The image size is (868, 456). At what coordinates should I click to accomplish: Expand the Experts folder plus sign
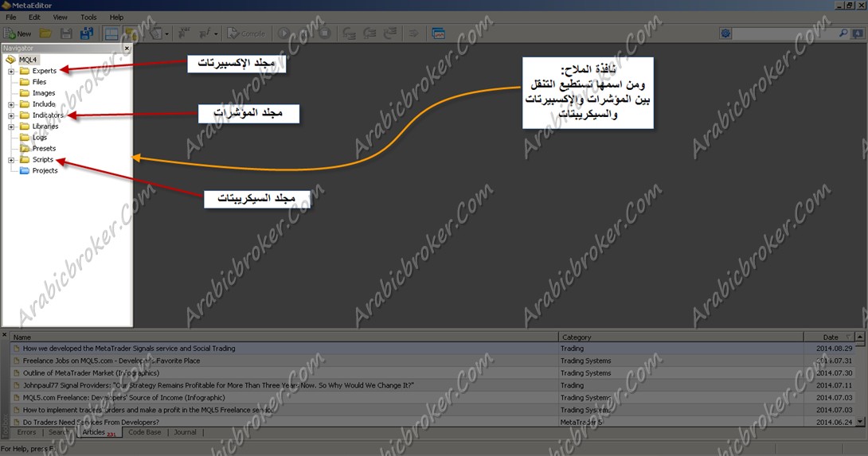click(x=11, y=72)
